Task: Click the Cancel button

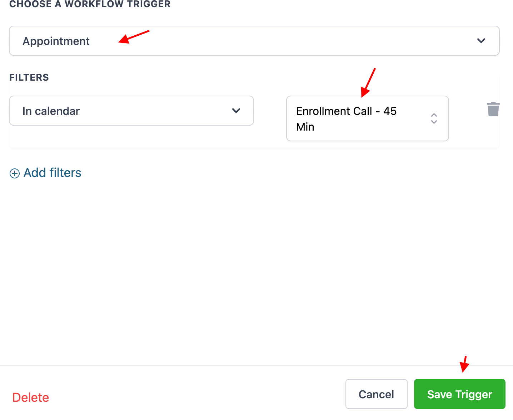Action: tap(376, 394)
